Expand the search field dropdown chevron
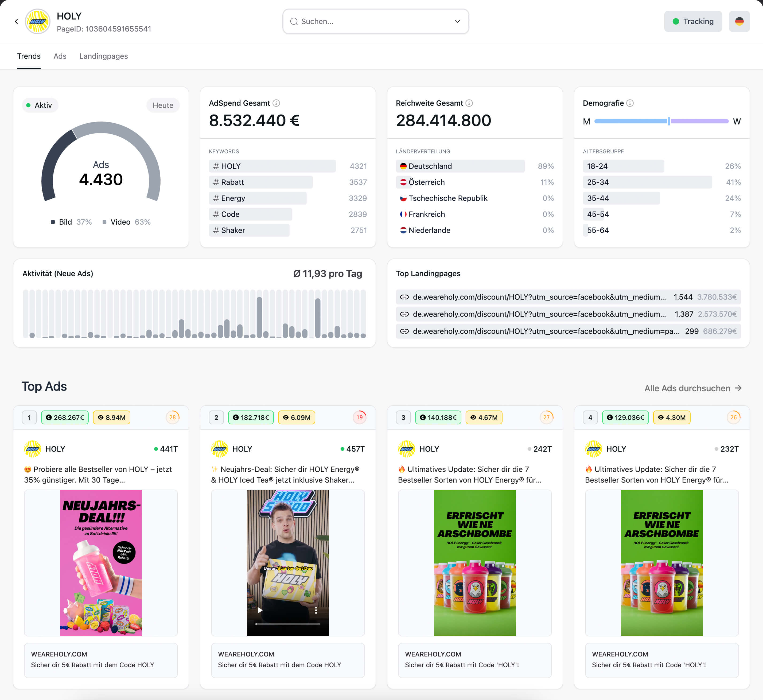Viewport: 763px width, 700px height. point(457,22)
